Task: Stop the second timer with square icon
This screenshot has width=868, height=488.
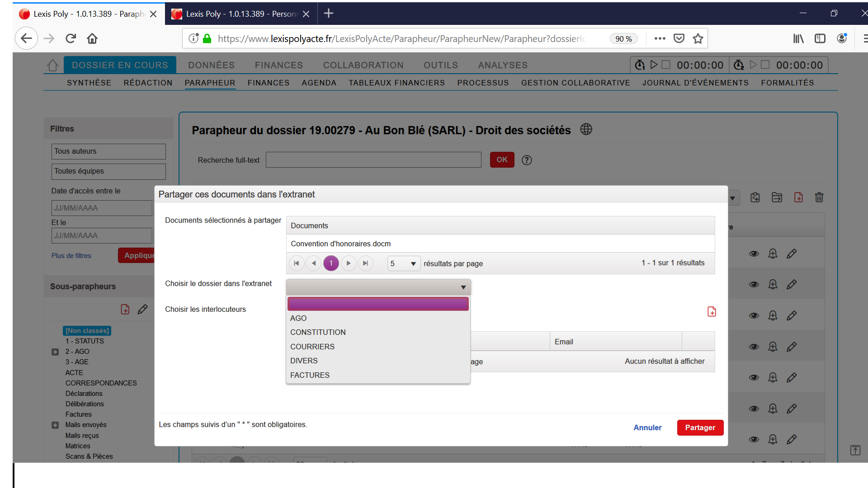Action: click(x=765, y=65)
